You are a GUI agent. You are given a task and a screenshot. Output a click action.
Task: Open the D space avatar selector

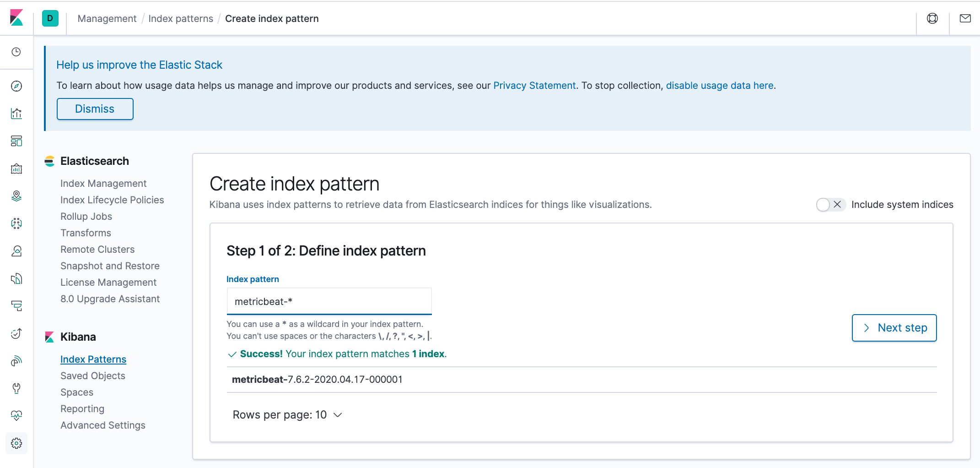[50, 18]
